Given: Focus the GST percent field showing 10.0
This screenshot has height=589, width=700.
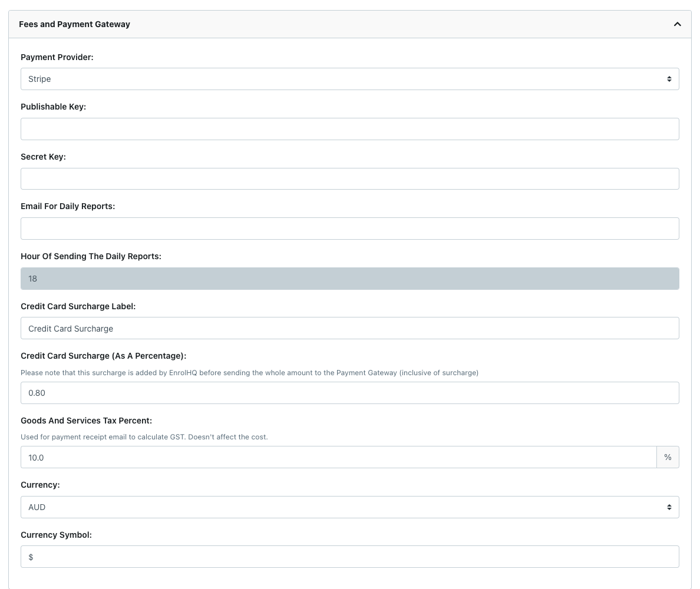Looking at the screenshot, I should click(x=338, y=457).
